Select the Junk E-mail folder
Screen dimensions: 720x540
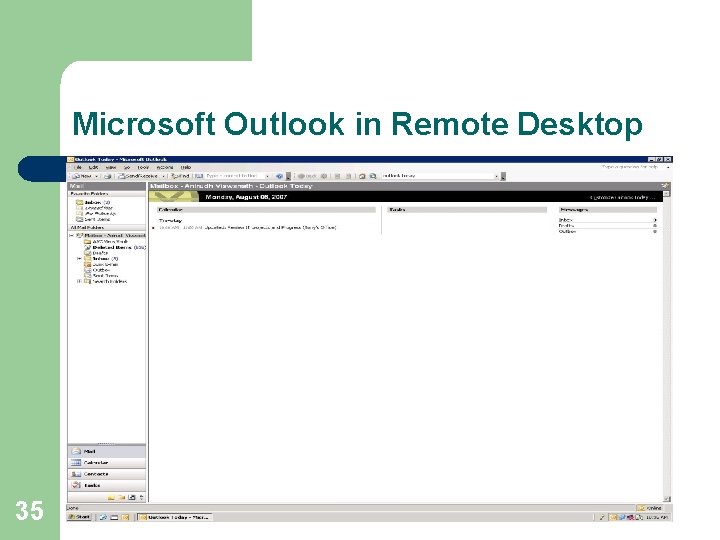pos(101,264)
